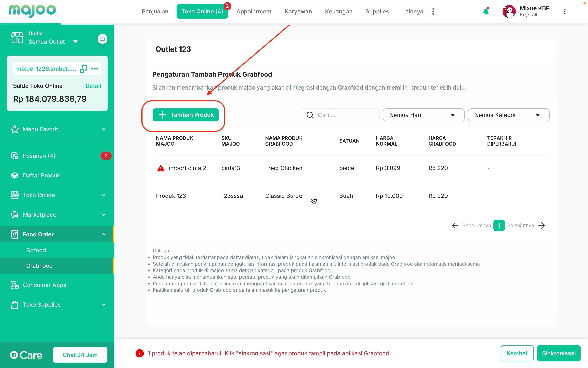Click the search magnifier icon
588x368 pixels.
(x=310, y=115)
